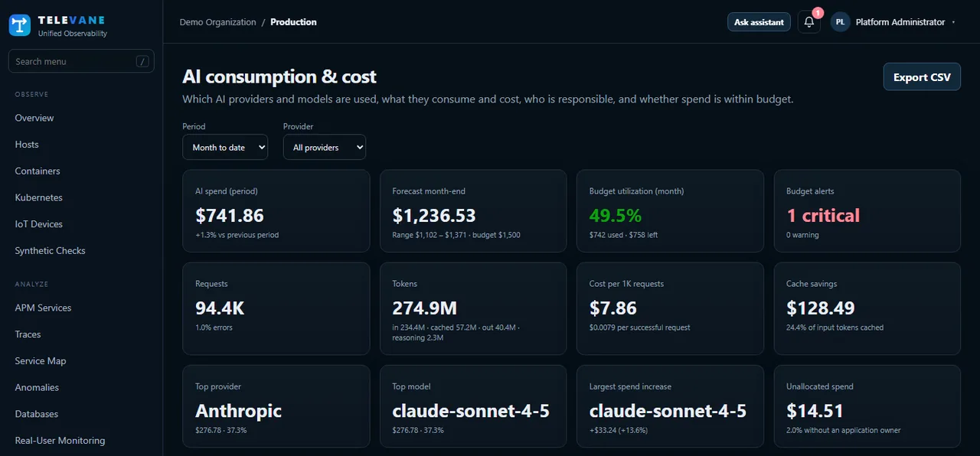The height and width of the screenshot is (456, 980).
Task: Click the AI consumption & cost heading
Action: pyautogui.click(x=279, y=77)
